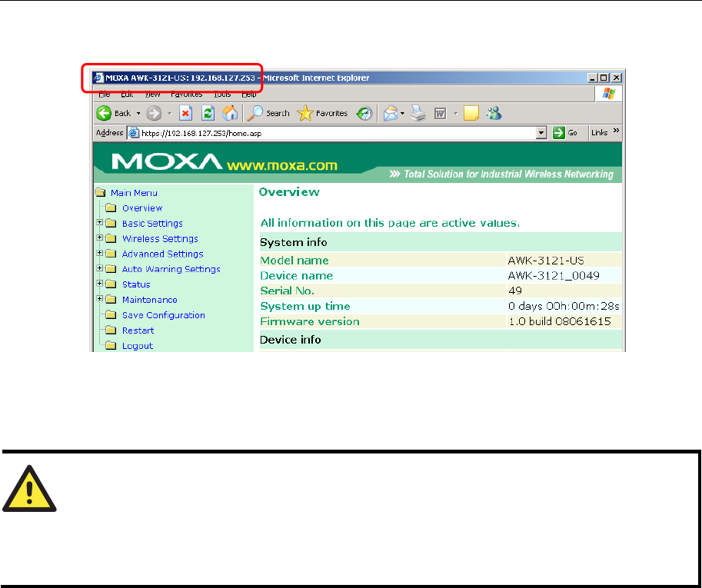Open the Wireless Settings link
Screen dimensions: 702x588
[160, 238]
